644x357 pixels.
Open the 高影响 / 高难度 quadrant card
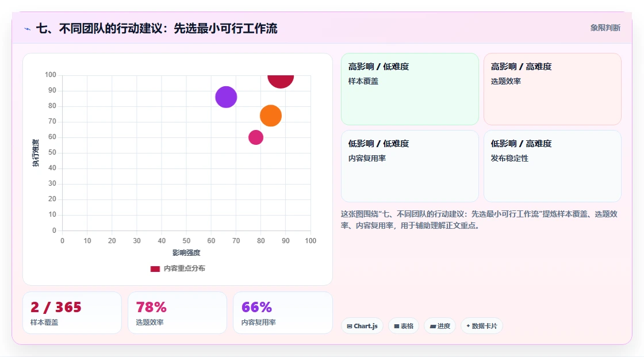pos(553,89)
